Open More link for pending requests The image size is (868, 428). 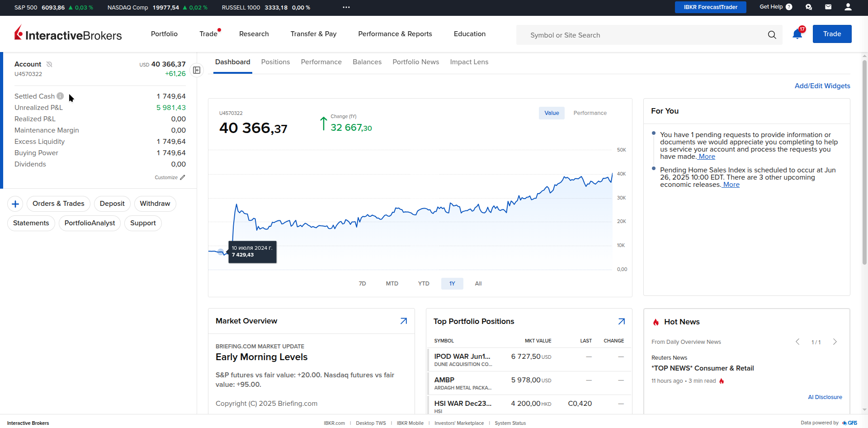(x=707, y=157)
